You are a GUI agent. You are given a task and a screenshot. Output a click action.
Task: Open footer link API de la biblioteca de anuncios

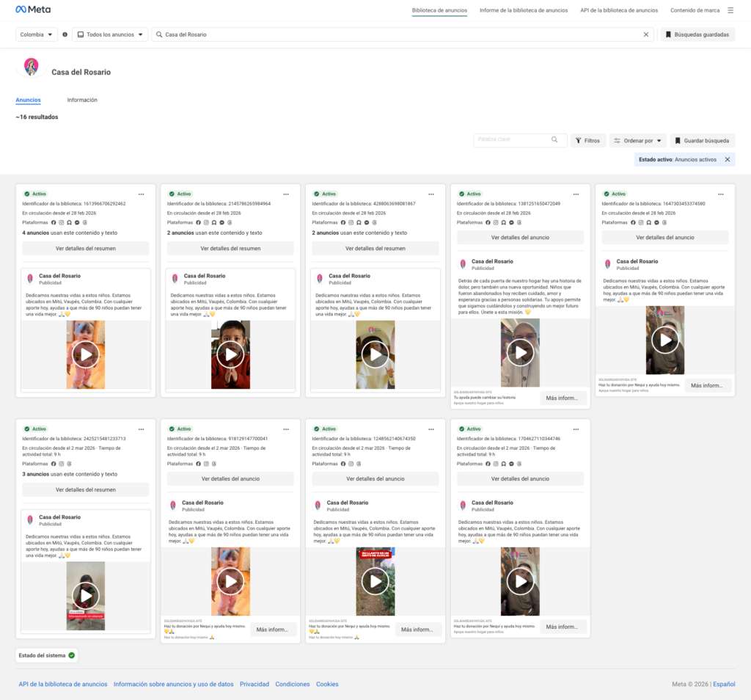click(x=63, y=684)
